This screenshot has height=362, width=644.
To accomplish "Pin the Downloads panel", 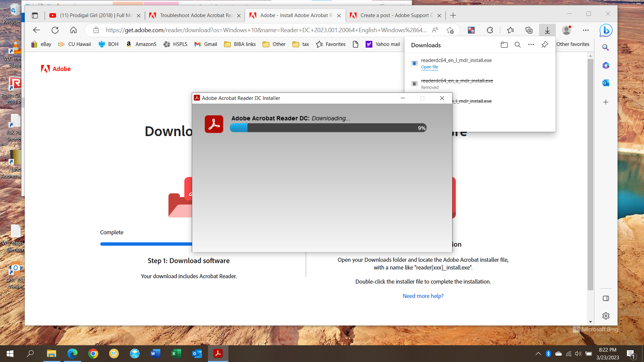I will (x=545, y=45).
